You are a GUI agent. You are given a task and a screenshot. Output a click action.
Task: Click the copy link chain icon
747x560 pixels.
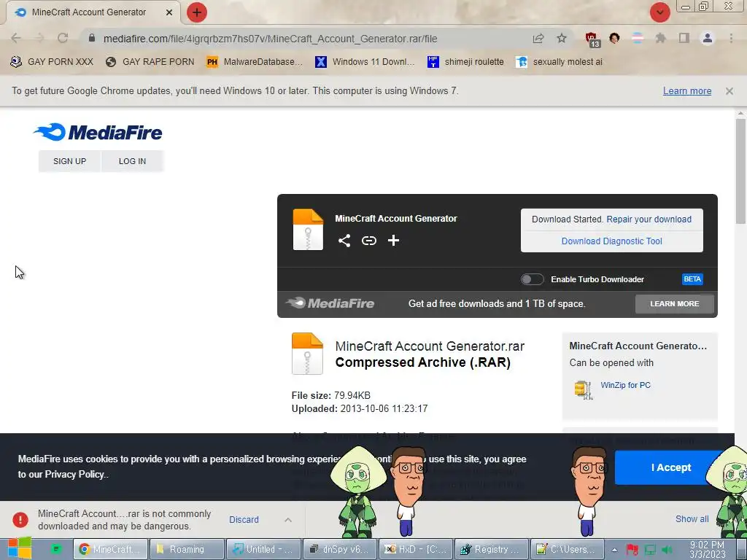coord(368,241)
